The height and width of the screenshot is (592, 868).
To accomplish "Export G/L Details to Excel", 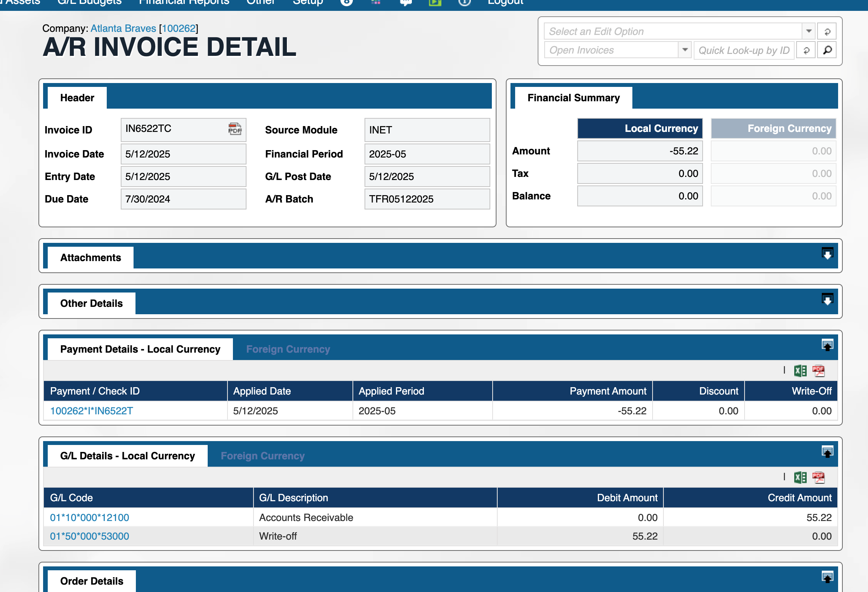I will click(800, 478).
